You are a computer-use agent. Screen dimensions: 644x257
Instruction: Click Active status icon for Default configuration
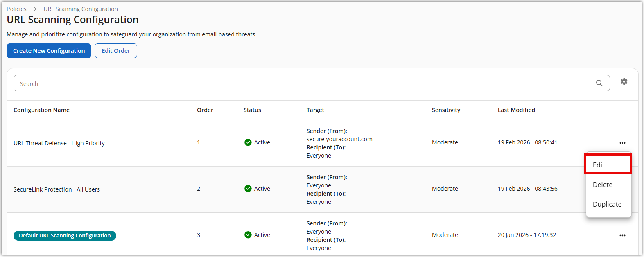pyautogui.click(x=248, y=235)
